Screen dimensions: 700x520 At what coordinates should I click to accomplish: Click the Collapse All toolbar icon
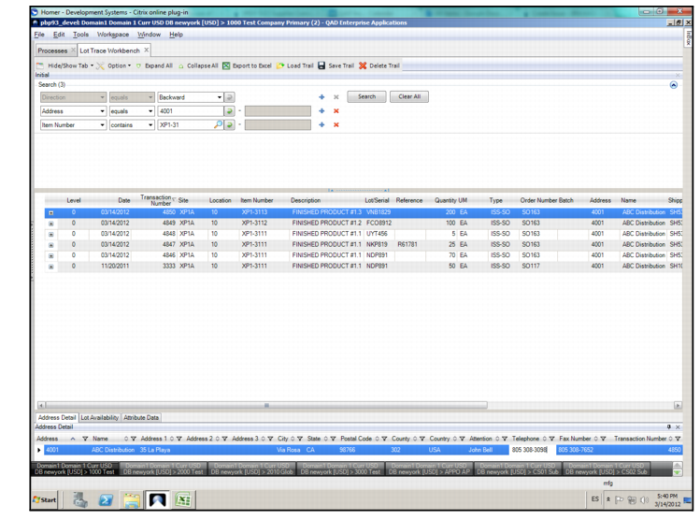181,66
